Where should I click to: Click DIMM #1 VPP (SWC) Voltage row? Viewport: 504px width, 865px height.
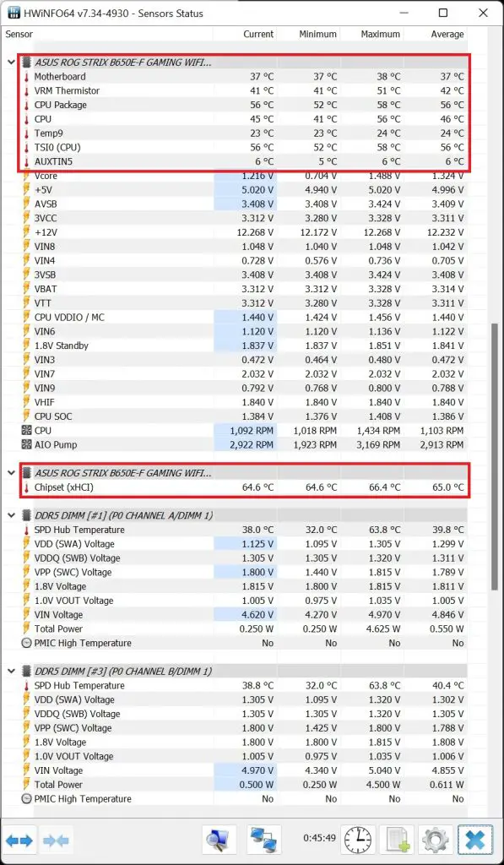[x=244, y=572]
